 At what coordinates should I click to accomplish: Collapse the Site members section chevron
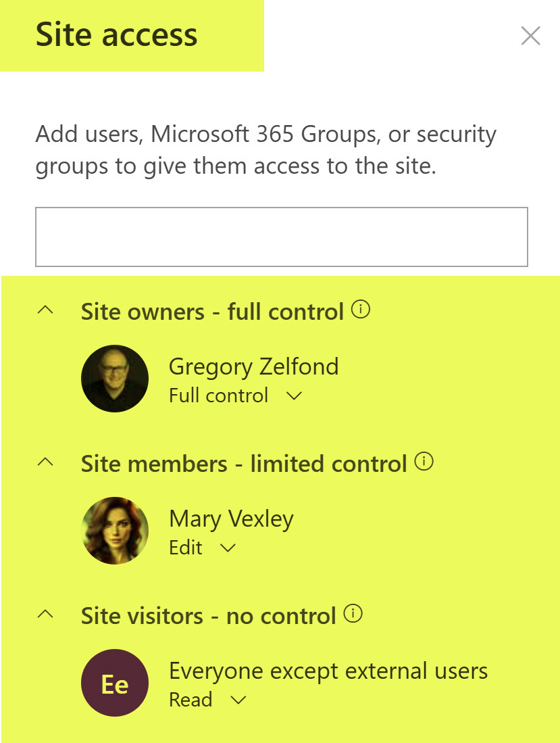point(46,463)
